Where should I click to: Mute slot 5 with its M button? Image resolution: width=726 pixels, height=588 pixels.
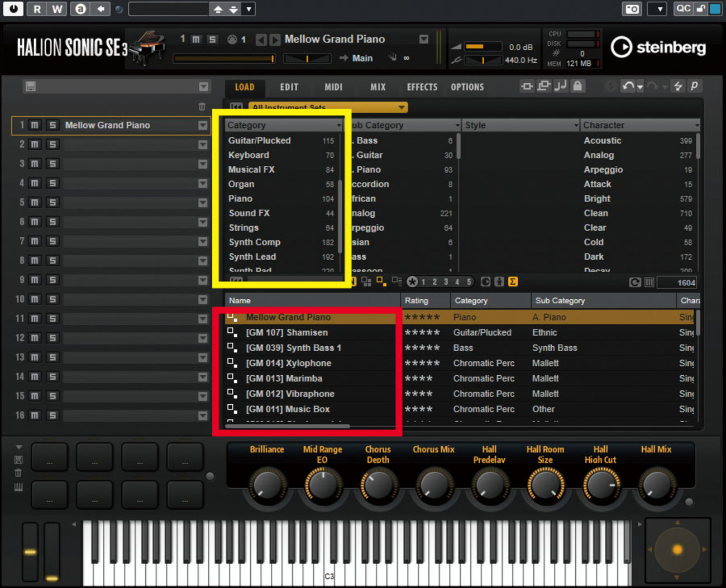tap(35, 202)
